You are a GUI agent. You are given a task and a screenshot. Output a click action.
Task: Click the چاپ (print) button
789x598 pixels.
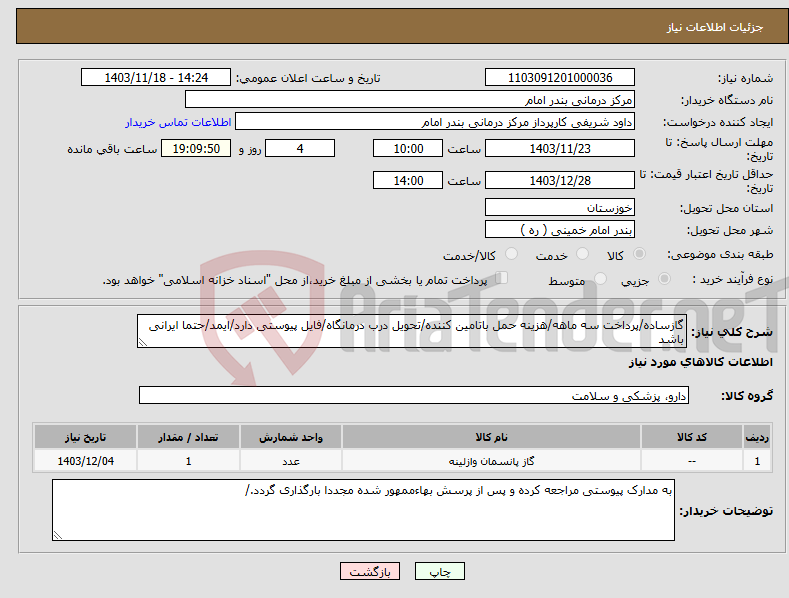coord(439,571)
